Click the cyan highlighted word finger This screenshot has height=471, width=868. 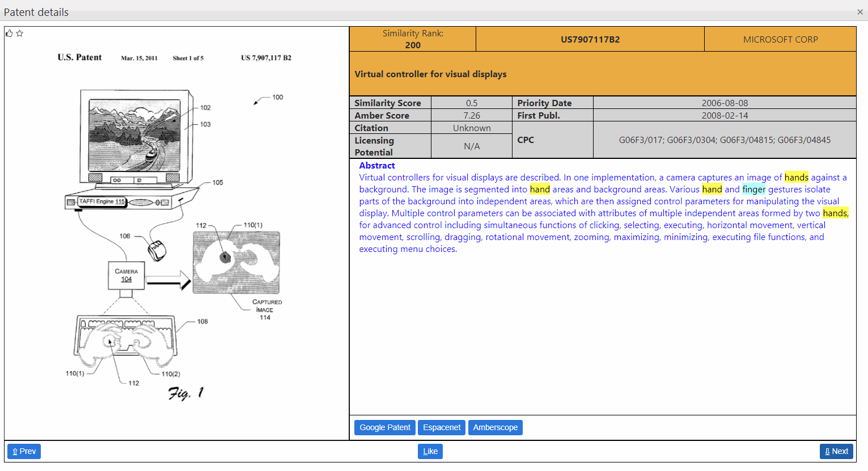point(753,190)
